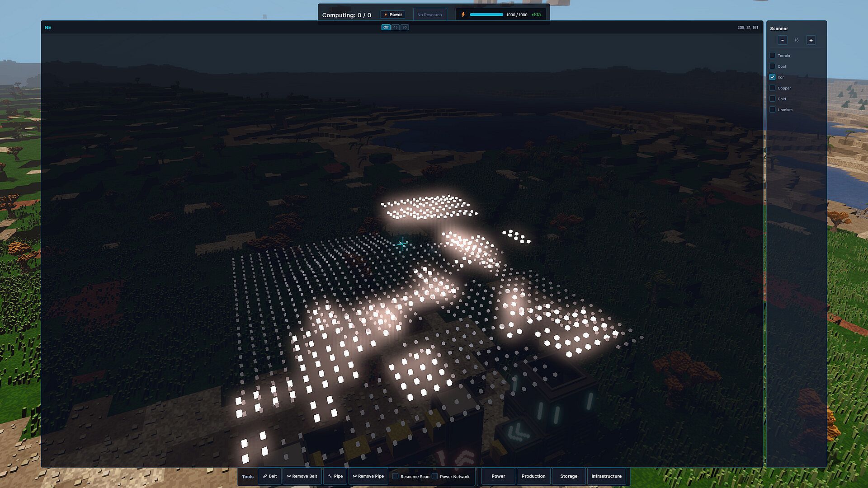Click the energy lightning bolt icon
868x488 pixels.
tap(463, 14)
